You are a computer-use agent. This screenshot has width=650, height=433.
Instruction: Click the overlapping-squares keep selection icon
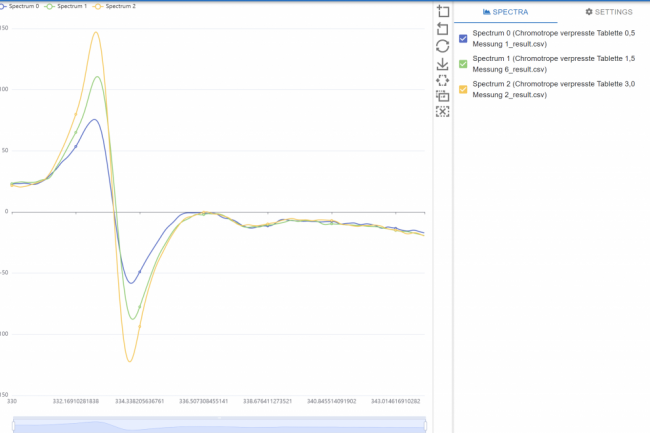[443, 96]
